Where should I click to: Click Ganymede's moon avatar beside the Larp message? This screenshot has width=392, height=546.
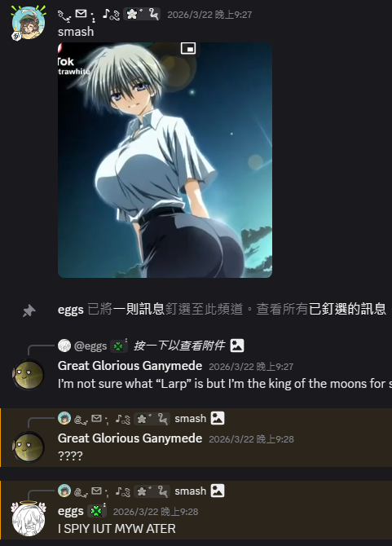tap(29, 375)
